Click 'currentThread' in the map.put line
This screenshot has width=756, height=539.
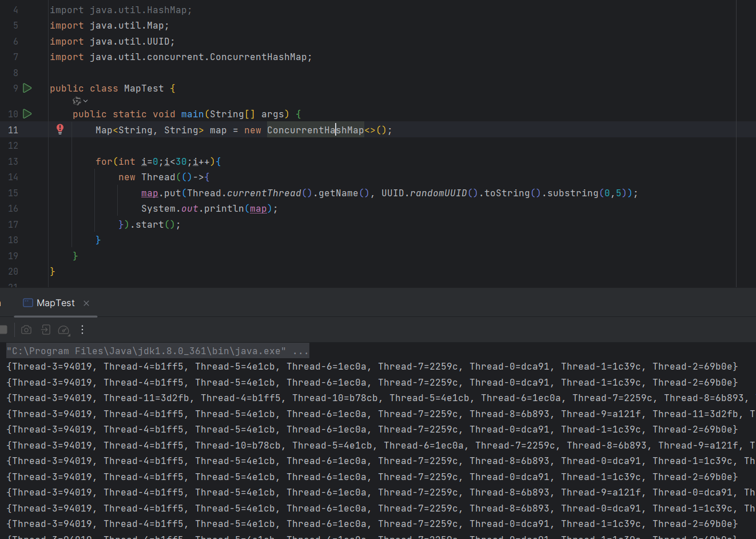click(x=264, y=193)
